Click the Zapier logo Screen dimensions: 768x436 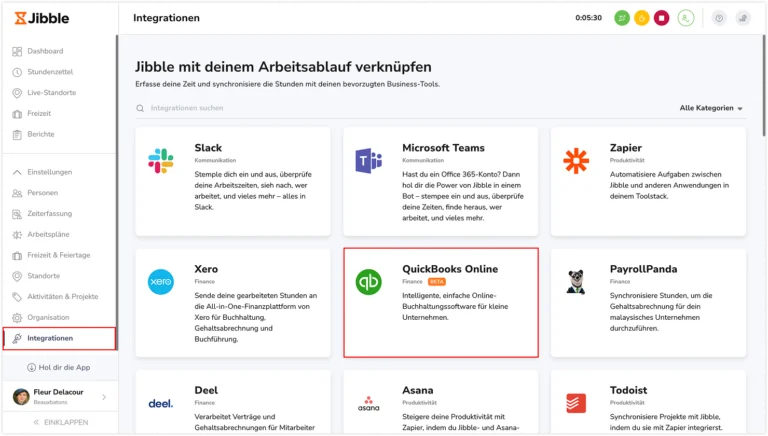[576, 161]
